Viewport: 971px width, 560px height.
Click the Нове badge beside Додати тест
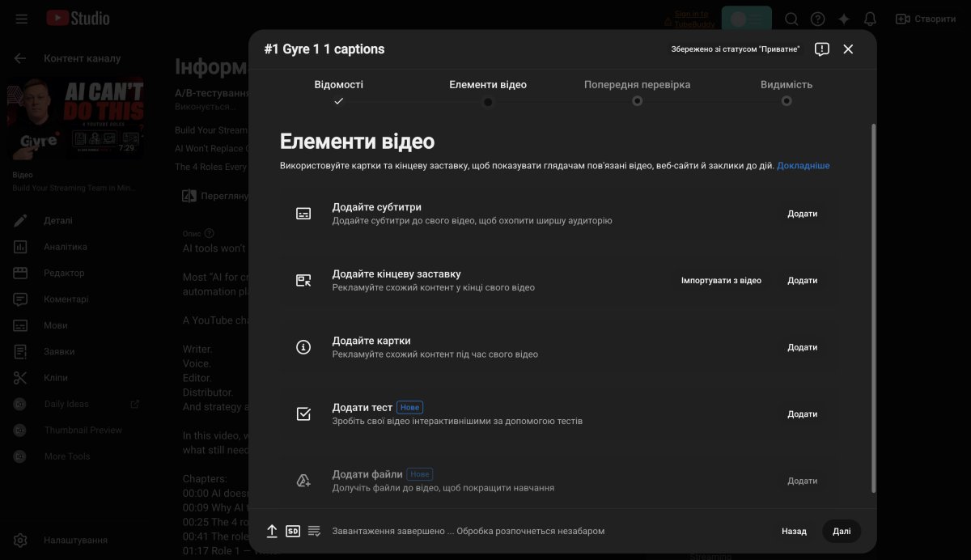(x=410, y=407)
